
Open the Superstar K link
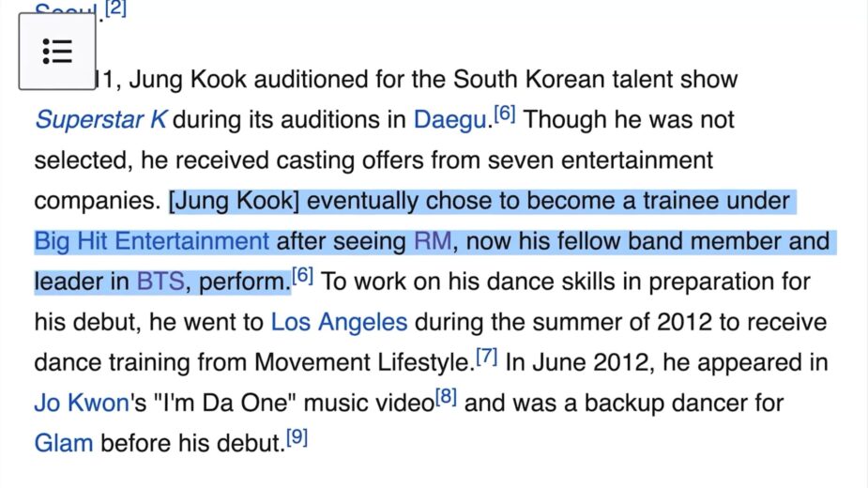point(100,121)
